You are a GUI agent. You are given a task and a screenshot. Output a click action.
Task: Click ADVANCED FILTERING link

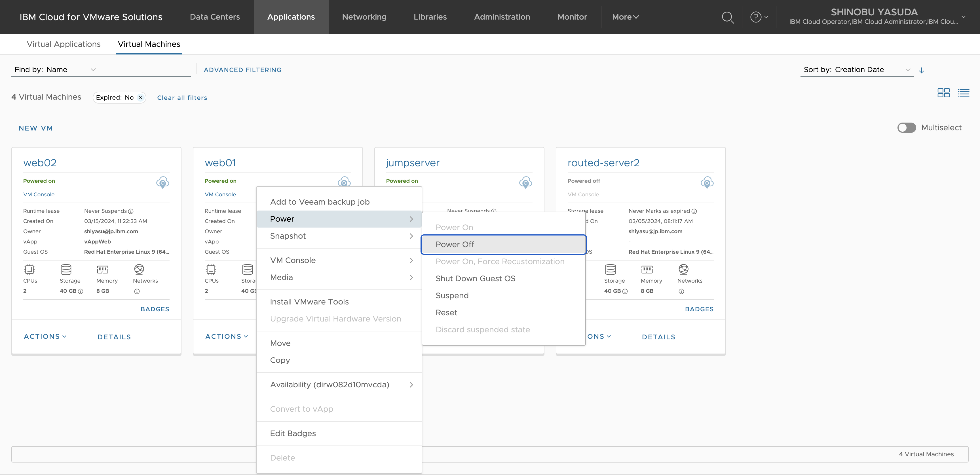pos(243,70)
